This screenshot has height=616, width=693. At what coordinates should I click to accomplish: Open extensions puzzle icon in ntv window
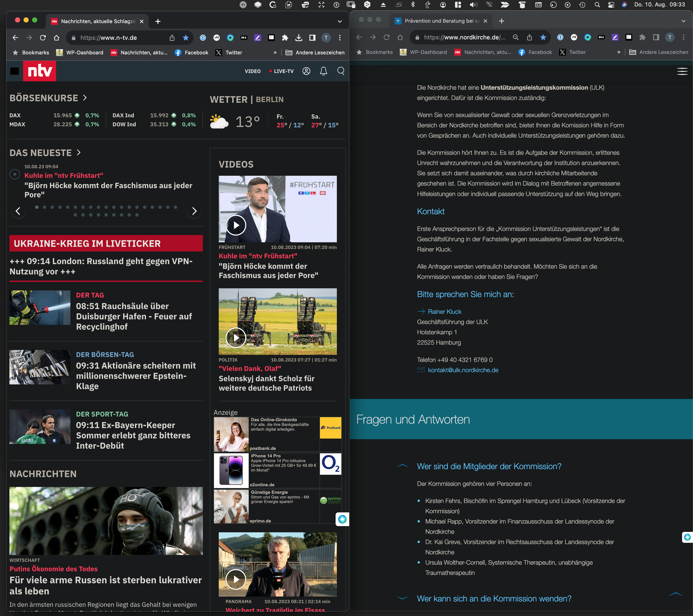[285, 38]
